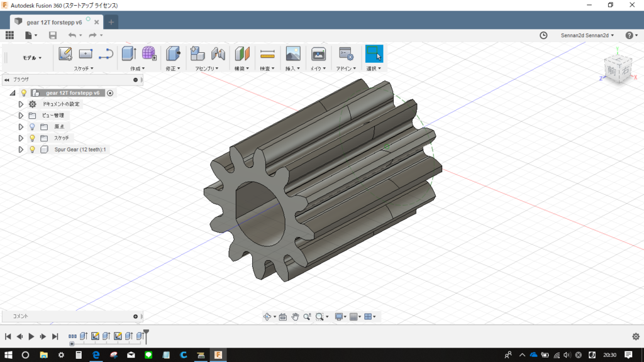Click the Save floppy disk icon
This screenshot has height=362, width=644.
coord(53,35)
